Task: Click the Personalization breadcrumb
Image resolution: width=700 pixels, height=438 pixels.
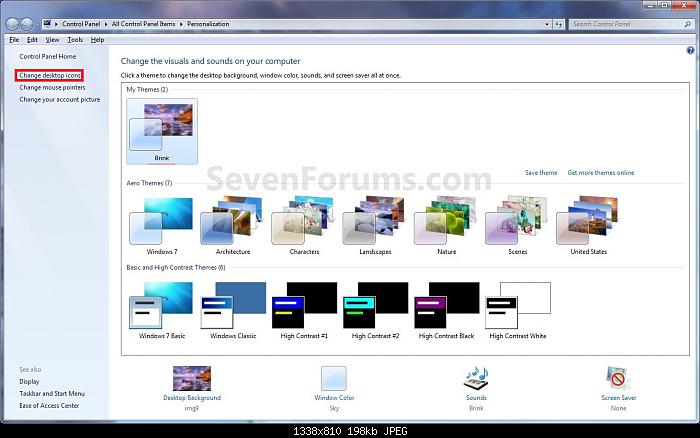Action: (208, 24)
